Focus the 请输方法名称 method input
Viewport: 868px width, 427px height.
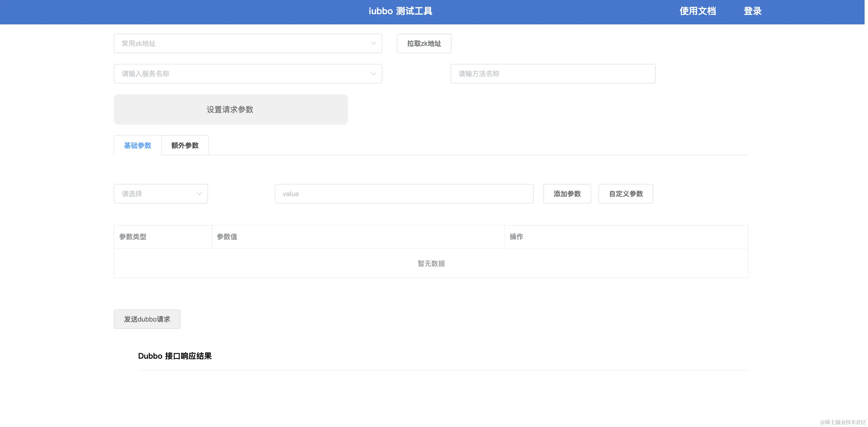pos(553,73)
